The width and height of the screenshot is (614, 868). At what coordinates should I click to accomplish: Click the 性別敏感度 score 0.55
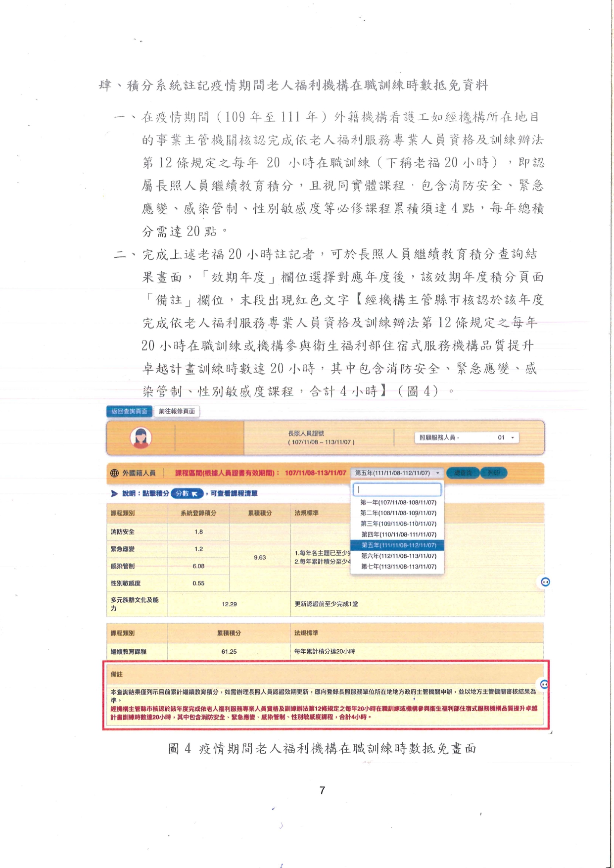198,583
